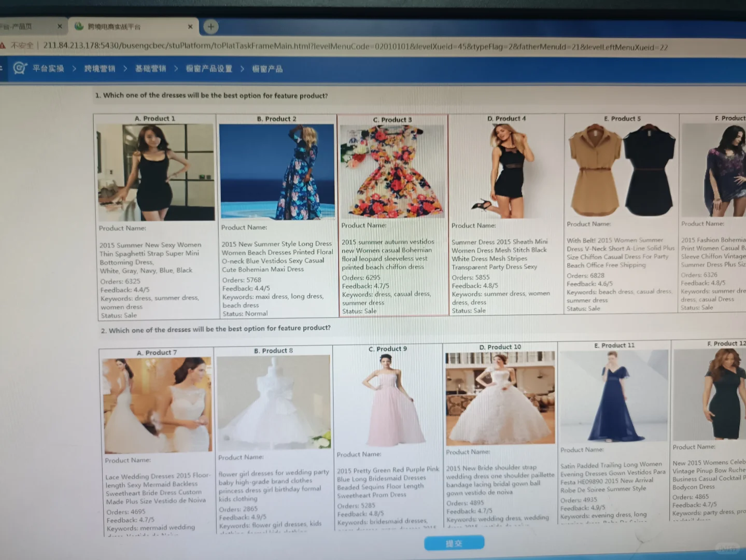Click the green favicon on the 跨境电商实战平台 tab
The height and width of the screenshot is (560, 746).
[x=79, y=26]
